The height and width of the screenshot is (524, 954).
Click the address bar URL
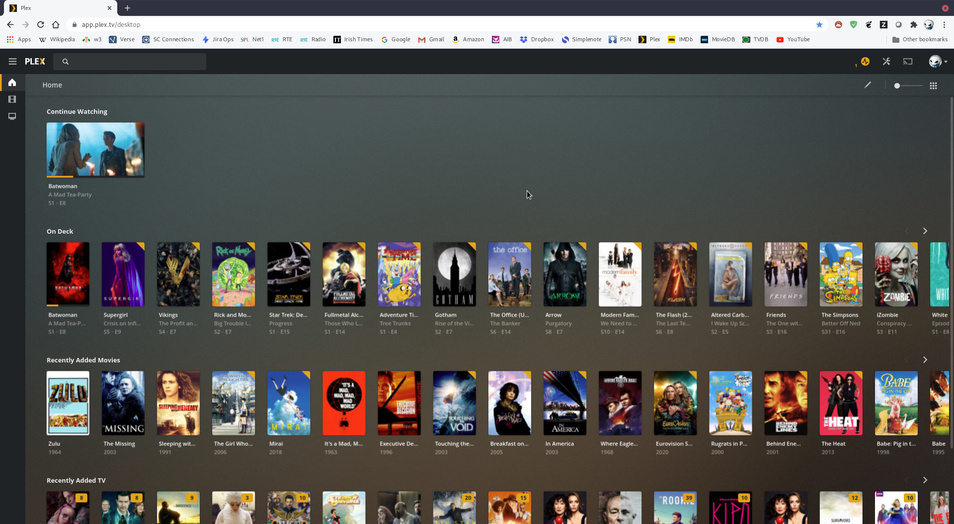[x=111, y=24]
